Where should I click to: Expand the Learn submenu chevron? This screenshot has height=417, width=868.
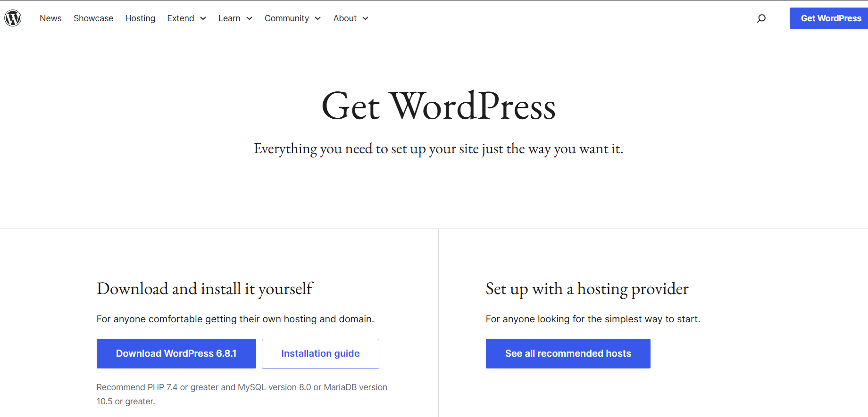click(250, 18)
